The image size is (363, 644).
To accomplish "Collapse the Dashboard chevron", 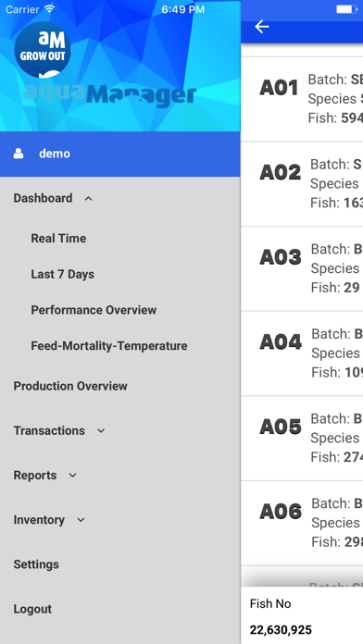I will (x=88, y=199).
